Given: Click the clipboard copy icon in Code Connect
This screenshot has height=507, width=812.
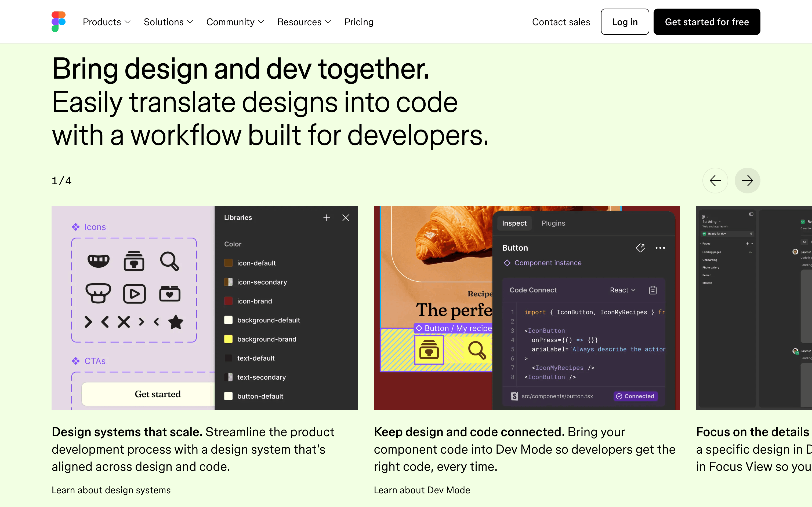Looking at the screenshot, I should (653, 290).
